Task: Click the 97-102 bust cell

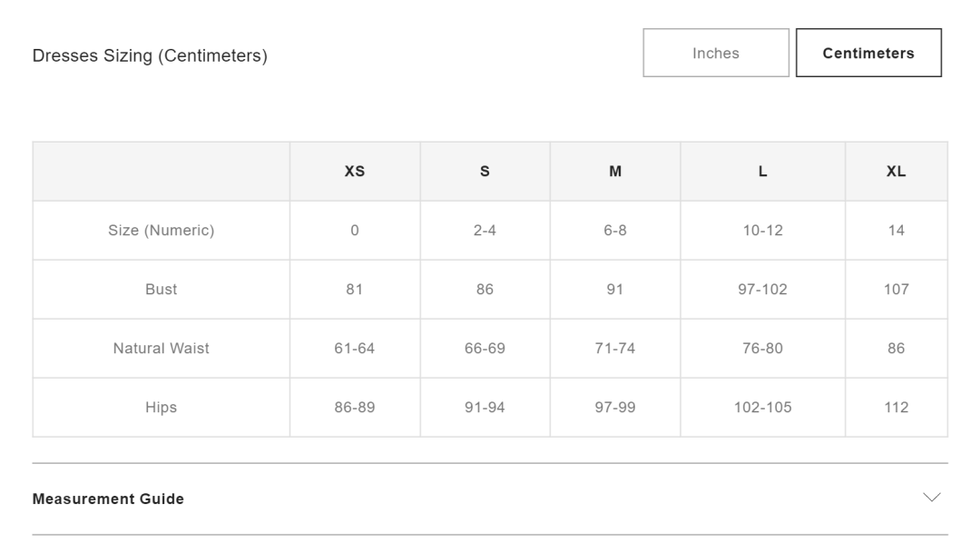Action: (762, 289)
